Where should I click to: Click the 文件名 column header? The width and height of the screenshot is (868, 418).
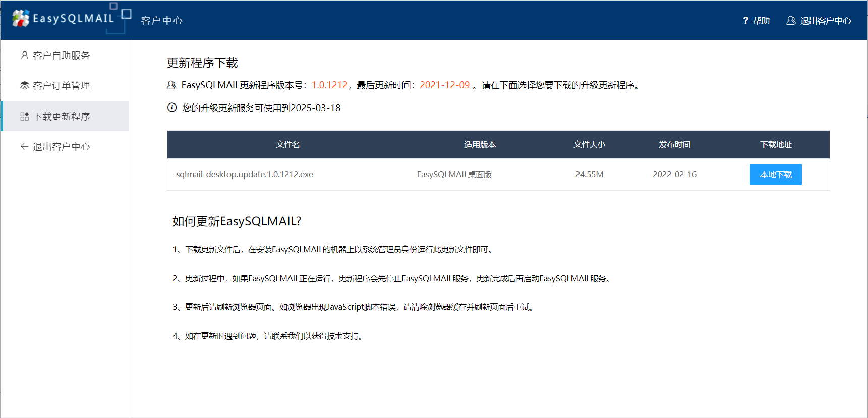pyautogui.click(x=288, y=144)
